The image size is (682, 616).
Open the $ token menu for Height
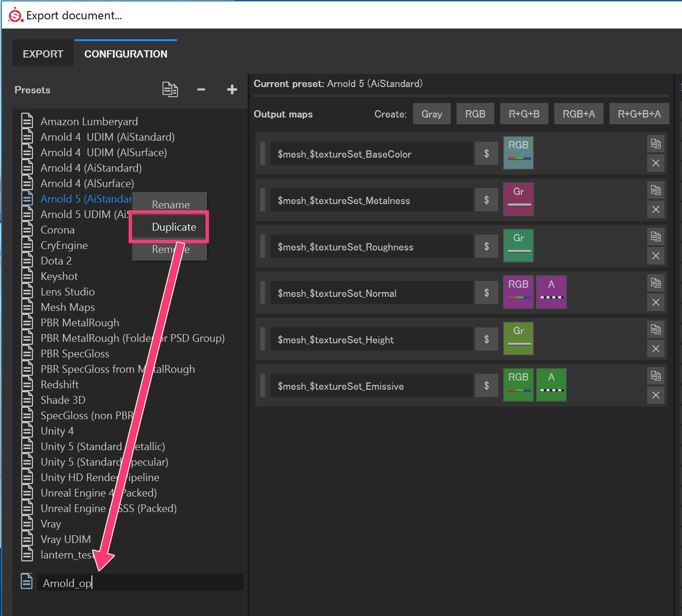click(487, 339)
